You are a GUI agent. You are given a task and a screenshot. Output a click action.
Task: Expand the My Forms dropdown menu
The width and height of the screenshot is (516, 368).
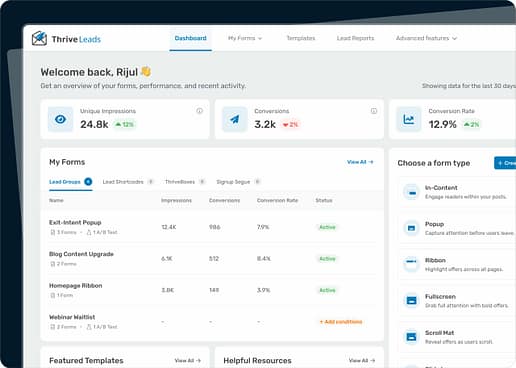pyautogui.click(x=245, y=38)
